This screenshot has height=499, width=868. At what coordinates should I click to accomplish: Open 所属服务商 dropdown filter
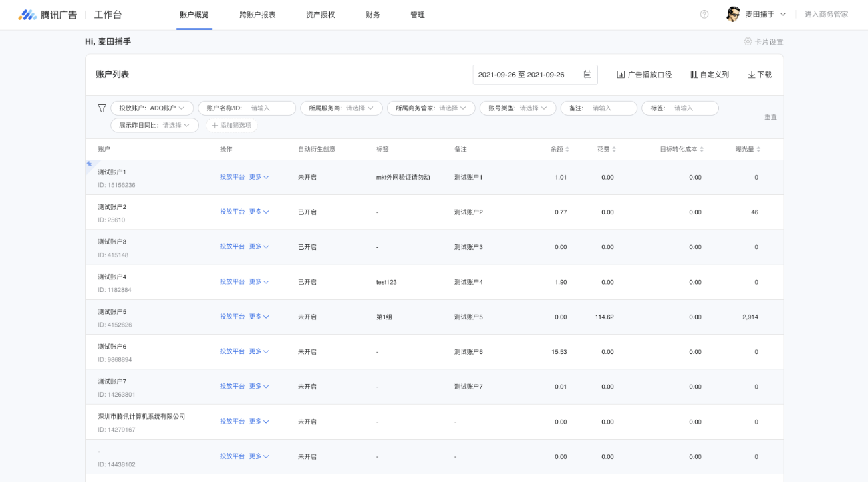(341, 108)
